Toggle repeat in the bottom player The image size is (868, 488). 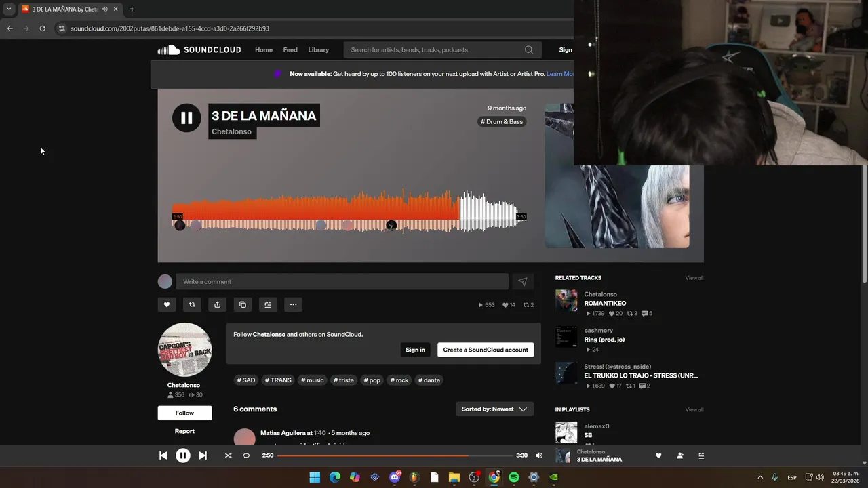246,455
